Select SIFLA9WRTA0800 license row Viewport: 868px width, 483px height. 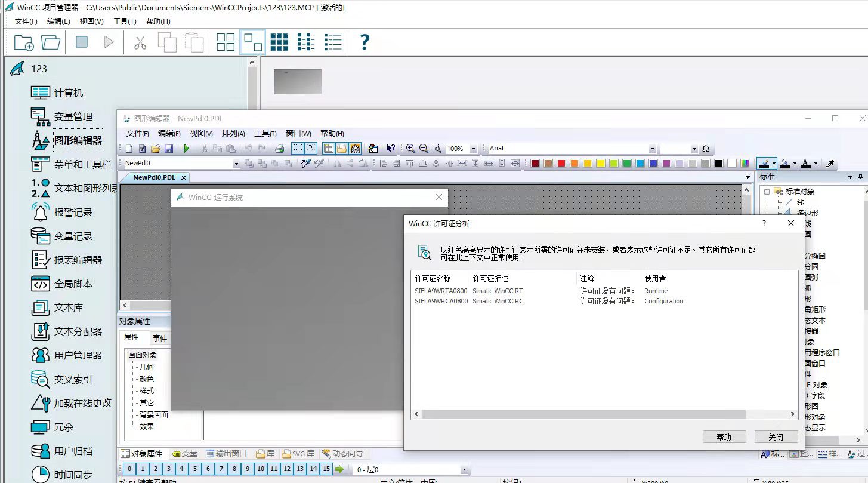coord(604,291)
